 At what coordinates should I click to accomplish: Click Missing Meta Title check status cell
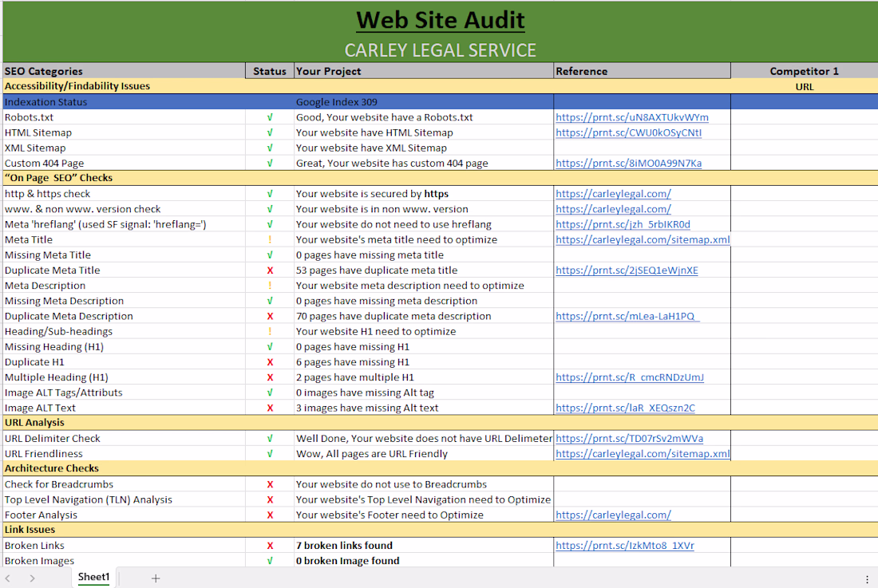tap(269, 255)
